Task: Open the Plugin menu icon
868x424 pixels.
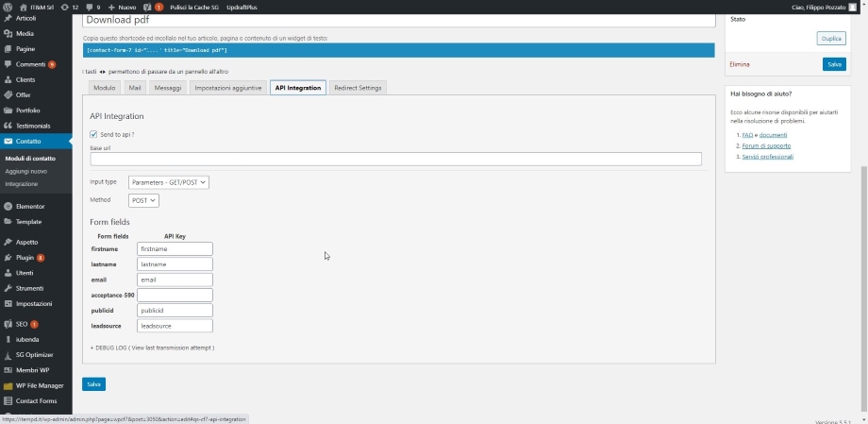Action: [8, 257]
